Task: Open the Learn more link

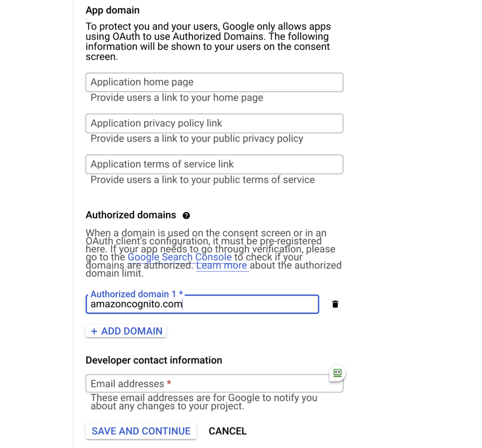Action: tap(222, 265)
